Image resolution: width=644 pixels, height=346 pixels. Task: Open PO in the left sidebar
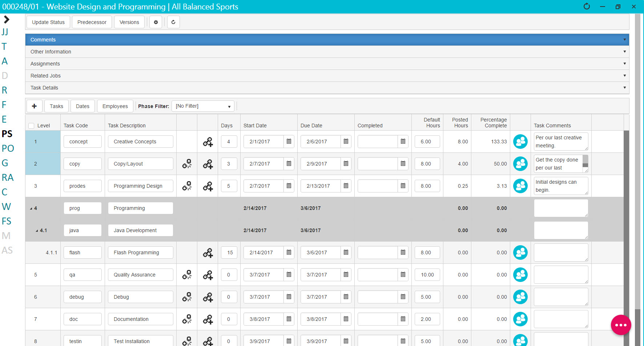coord(8,148)
